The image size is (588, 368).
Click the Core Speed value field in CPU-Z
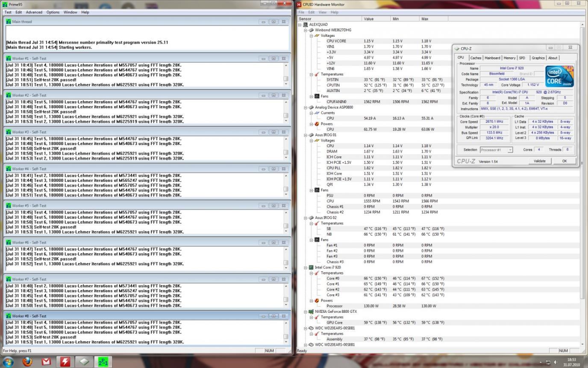494,122
